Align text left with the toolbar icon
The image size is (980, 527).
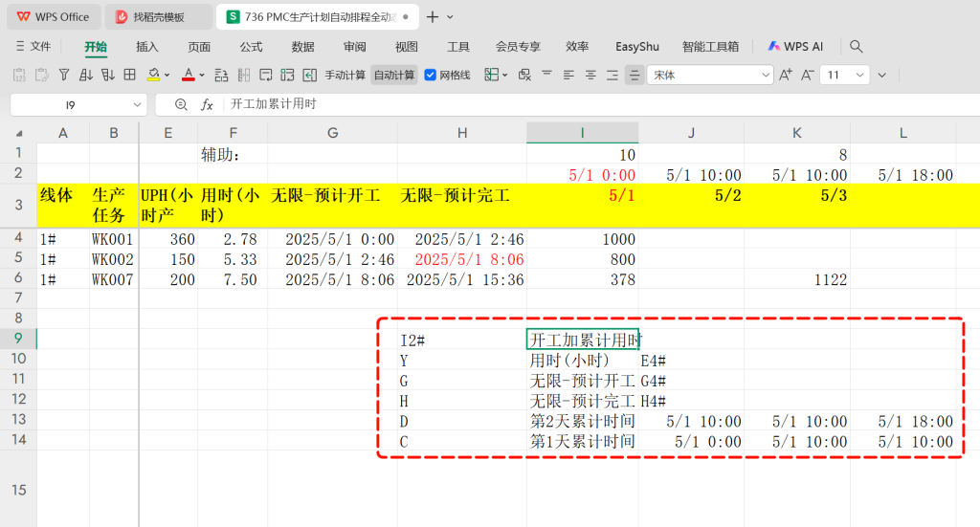tap(568, 75)
